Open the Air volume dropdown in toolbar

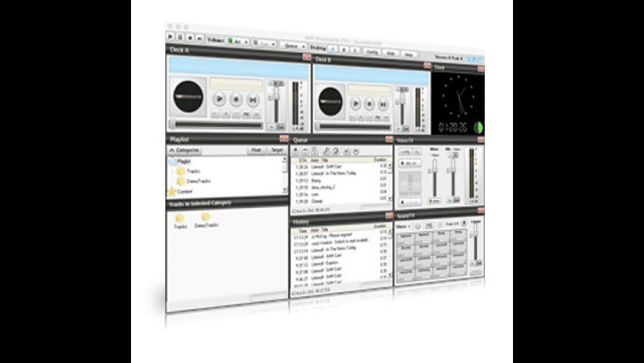coord(238,41)
